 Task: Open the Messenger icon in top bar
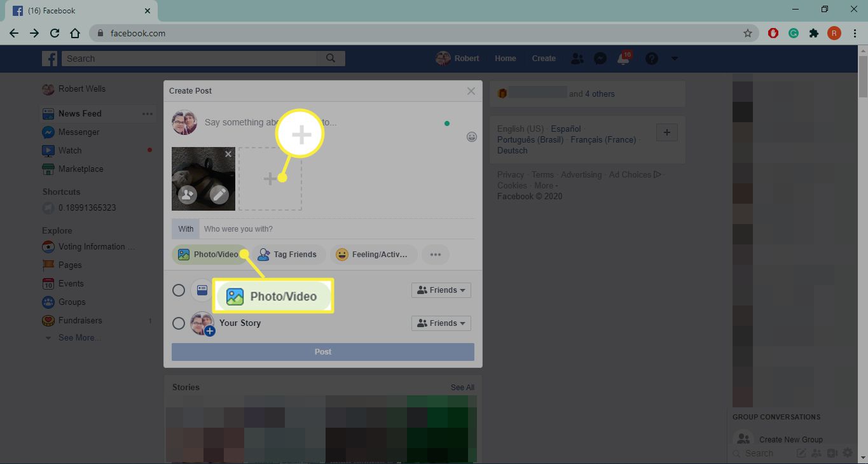tap(600, 59)
